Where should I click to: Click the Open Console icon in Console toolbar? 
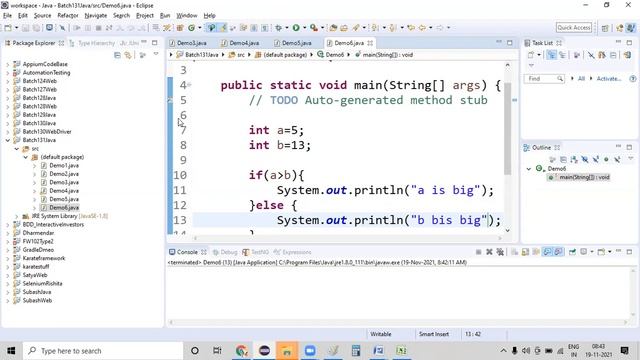(x=601, y=252)
